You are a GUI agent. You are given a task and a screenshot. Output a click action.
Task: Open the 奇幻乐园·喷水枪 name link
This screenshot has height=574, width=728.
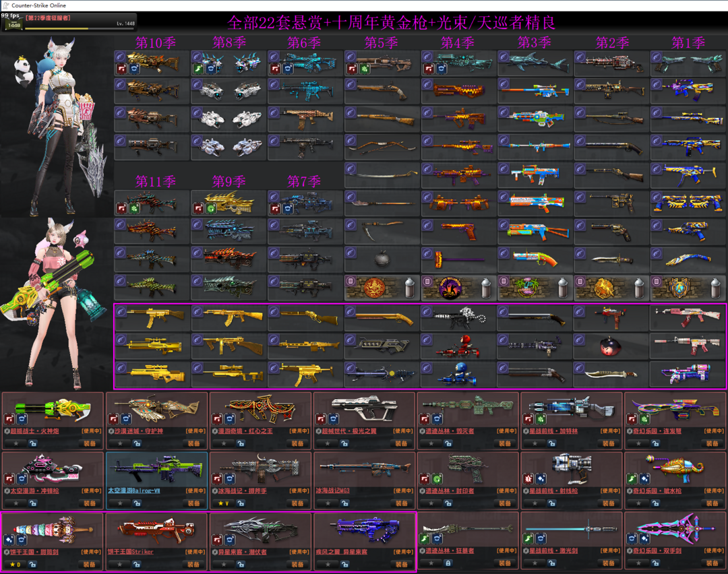[x=657, y=490]
